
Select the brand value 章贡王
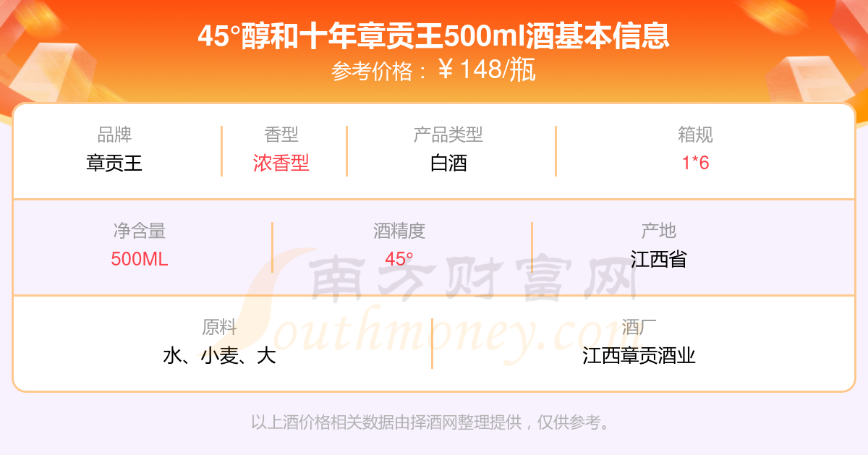pyautogui.click(x=114, y=163)
